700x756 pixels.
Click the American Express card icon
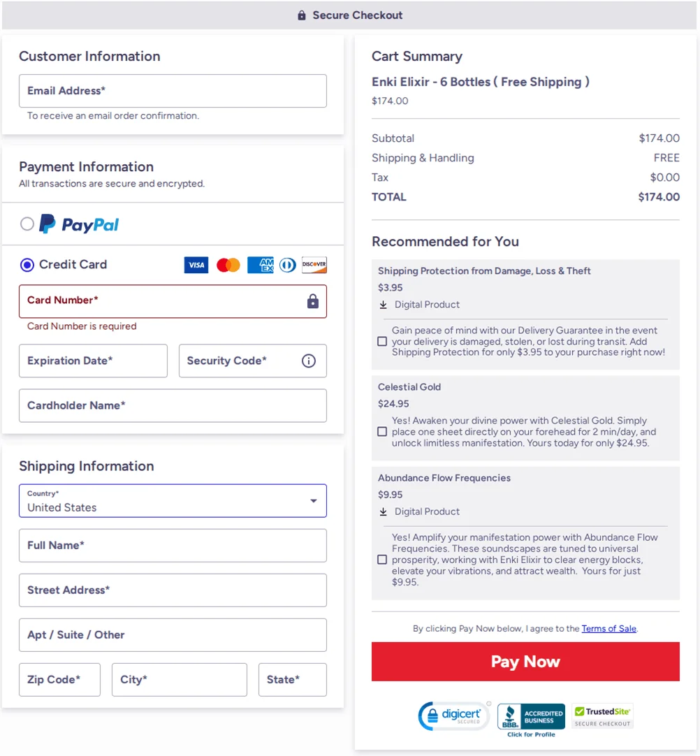[x=261, y=265]
